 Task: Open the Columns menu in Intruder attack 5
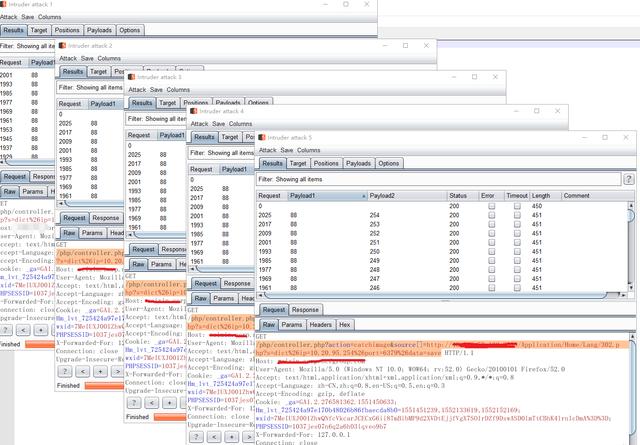pos(309,150)
